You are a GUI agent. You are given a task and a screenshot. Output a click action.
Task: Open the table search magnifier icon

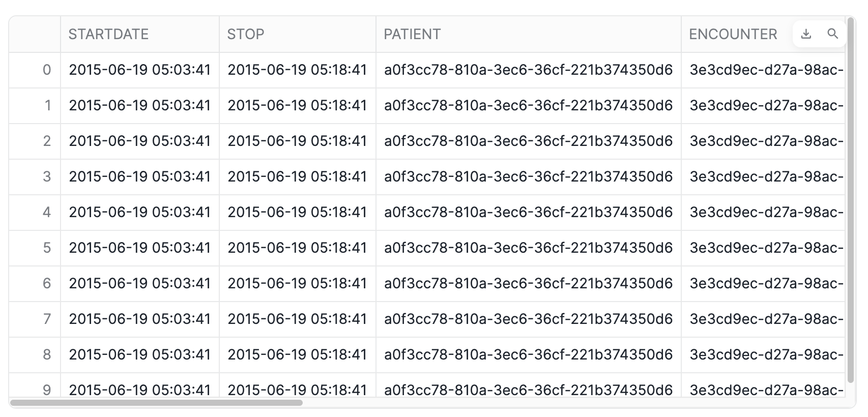[833, 34]
